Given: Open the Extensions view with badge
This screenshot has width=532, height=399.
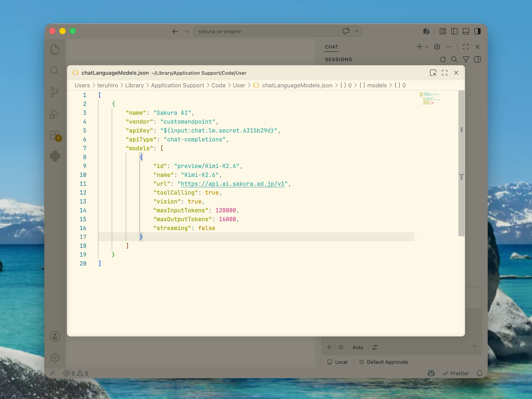Looking at the screenshot, I should coord(55,135).
